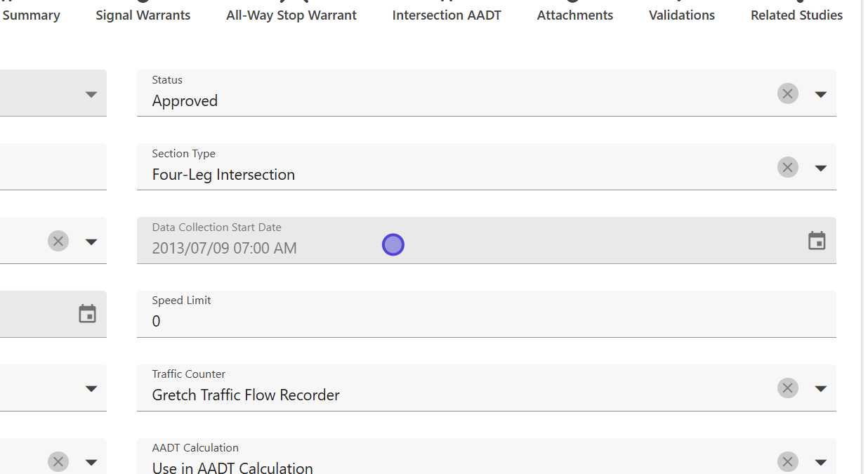Expand the AADT Calculation dropdown
Screen dimensions: 868x474
[x=820, y=462]
